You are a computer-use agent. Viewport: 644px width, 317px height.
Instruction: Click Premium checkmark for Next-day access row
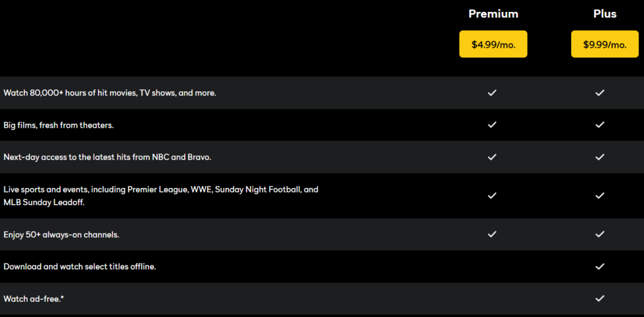click(492, 157)
